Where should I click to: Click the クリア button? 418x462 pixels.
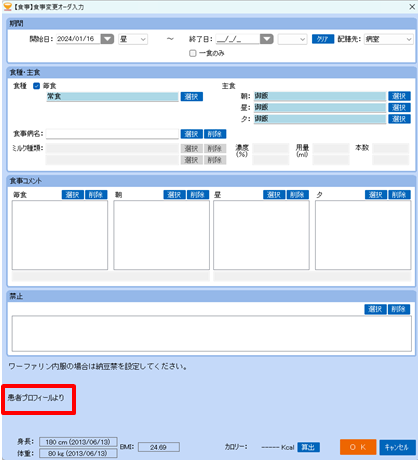tap(323, 39)
